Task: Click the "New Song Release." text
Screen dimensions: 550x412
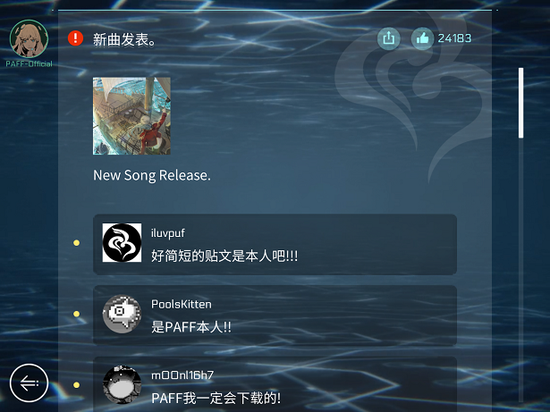Action: coord(152,175)
